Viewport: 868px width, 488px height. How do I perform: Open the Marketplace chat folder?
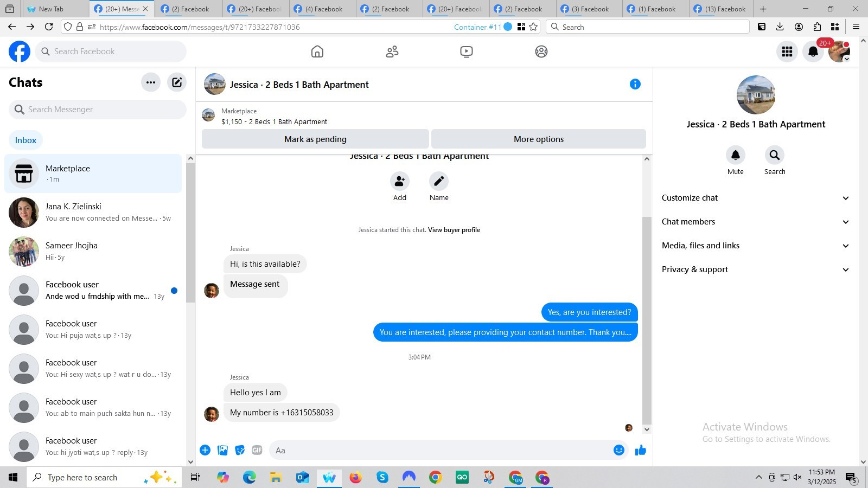93,174
